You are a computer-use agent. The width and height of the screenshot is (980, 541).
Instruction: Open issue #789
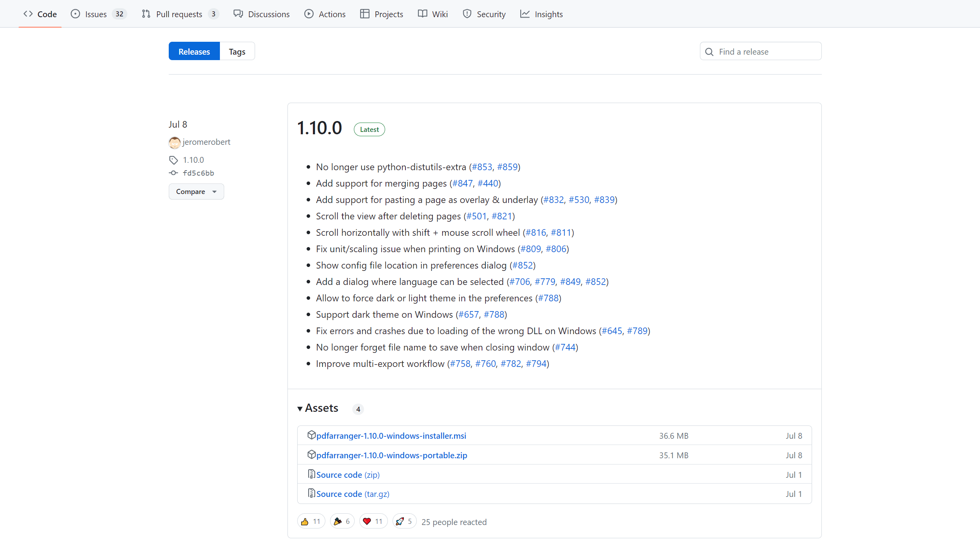click(x=637, y=331)
